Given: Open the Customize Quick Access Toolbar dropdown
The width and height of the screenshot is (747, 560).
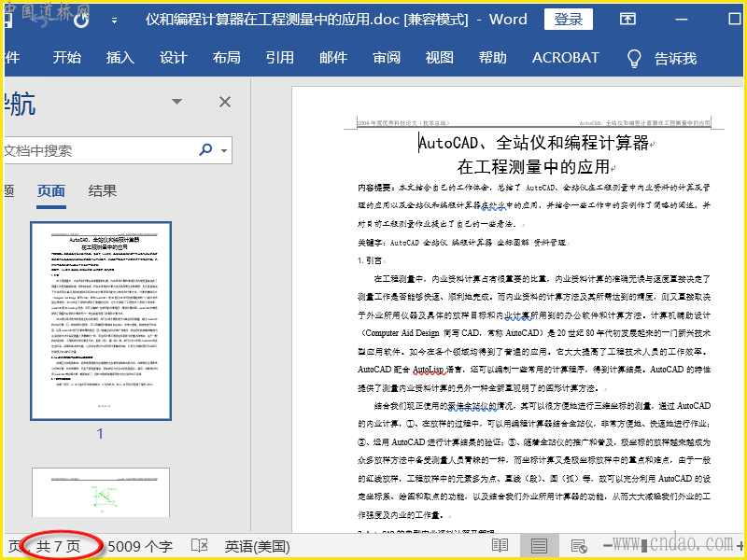Looking at the screenshot, I should pos(114,20).
